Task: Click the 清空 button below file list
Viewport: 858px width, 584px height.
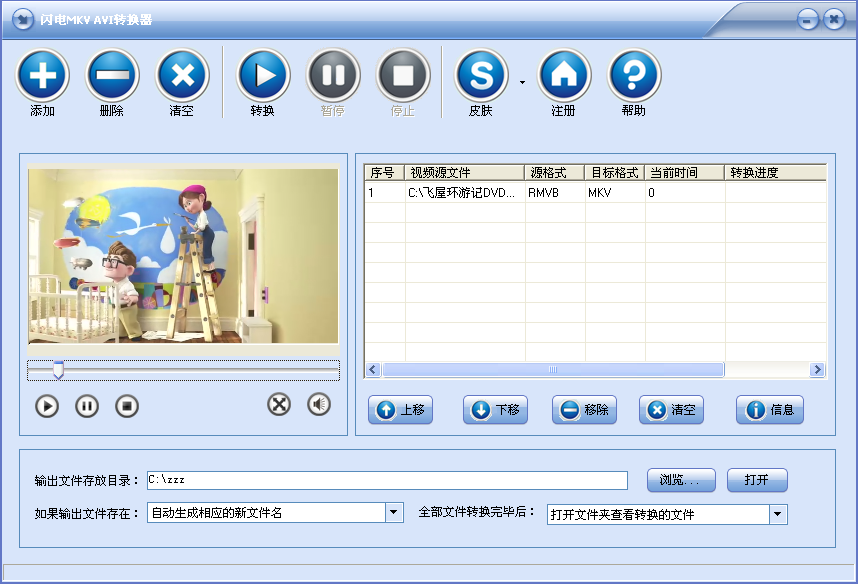Action: [671, 409]
